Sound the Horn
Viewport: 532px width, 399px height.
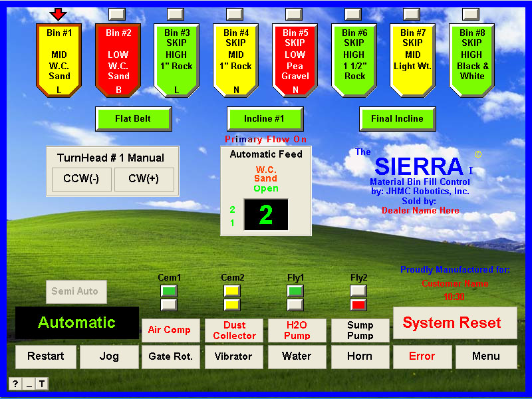[359, 356]
